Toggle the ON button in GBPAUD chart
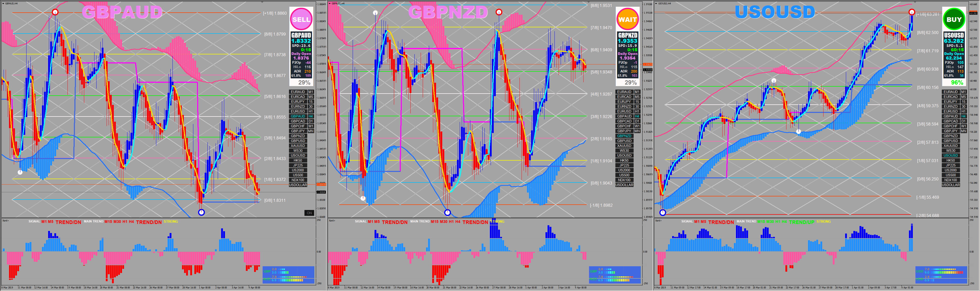The height and width of the screenshot is (291, 980). click(309, 213)
